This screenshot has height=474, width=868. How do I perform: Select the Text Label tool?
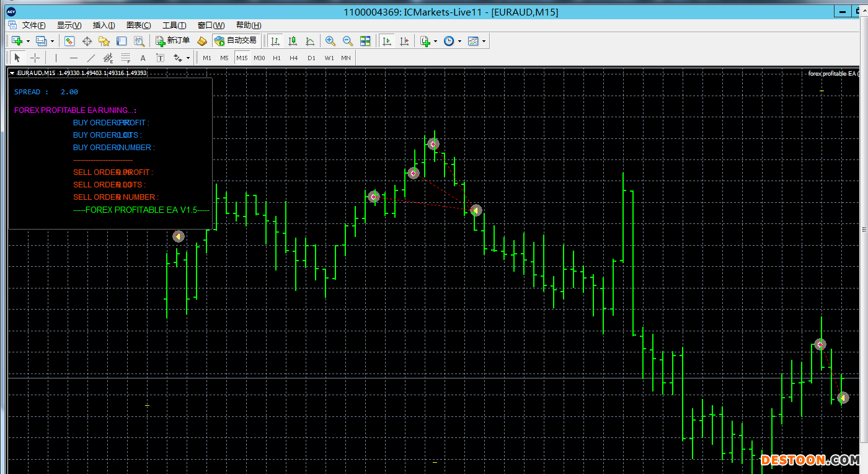(161, 58)
